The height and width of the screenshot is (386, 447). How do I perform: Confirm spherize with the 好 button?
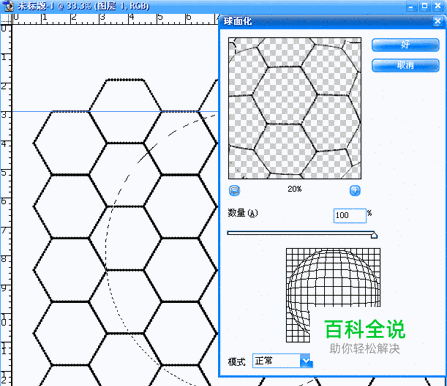405,45
